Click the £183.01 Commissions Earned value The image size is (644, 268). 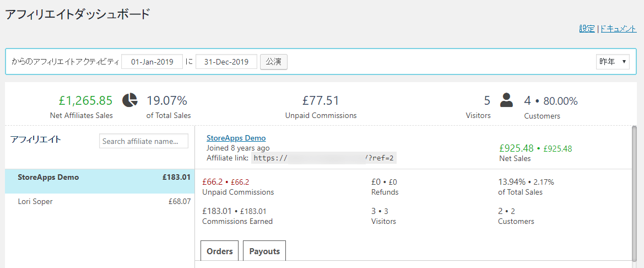click(218, 211)
